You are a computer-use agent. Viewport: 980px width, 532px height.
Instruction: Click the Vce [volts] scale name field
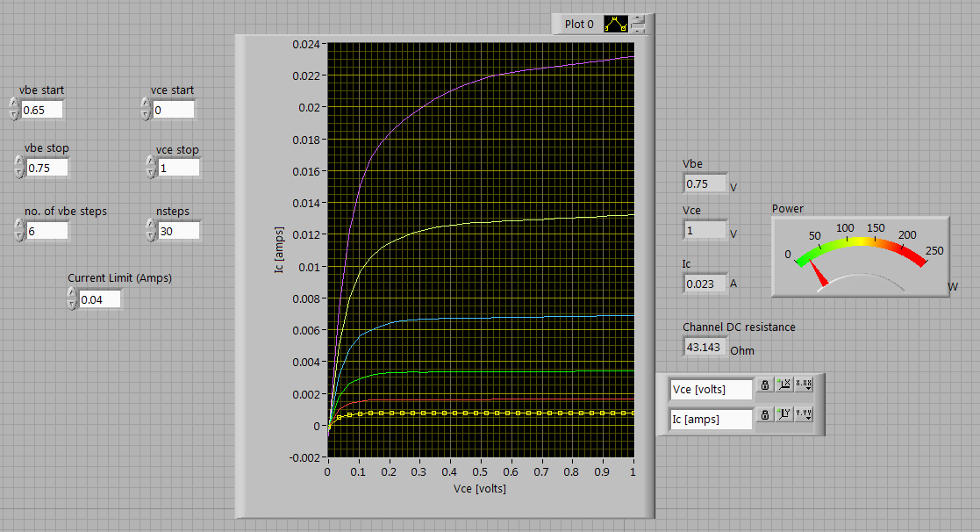tap(712, 390)
